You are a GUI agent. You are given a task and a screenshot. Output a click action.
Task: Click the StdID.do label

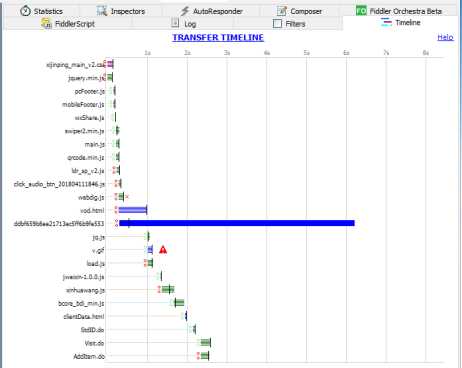92,330
